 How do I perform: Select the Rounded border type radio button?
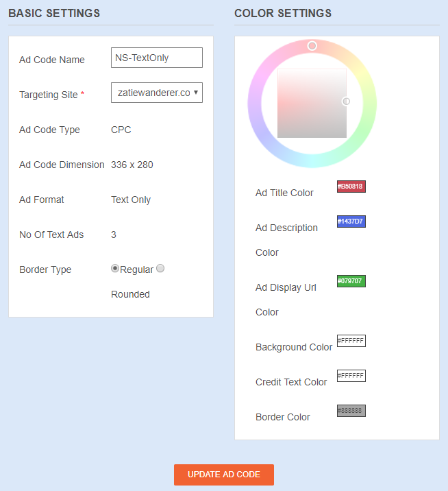coord(160,268)
